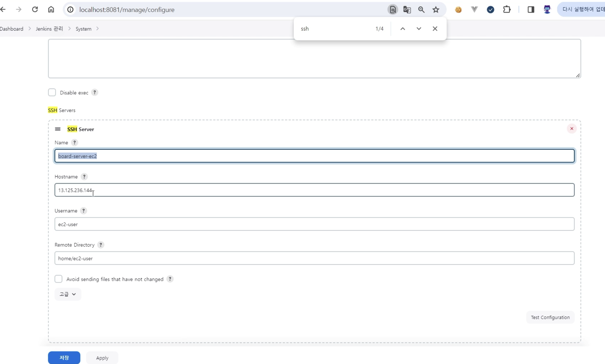Open help for the Remote Directory field

point(100,245)
